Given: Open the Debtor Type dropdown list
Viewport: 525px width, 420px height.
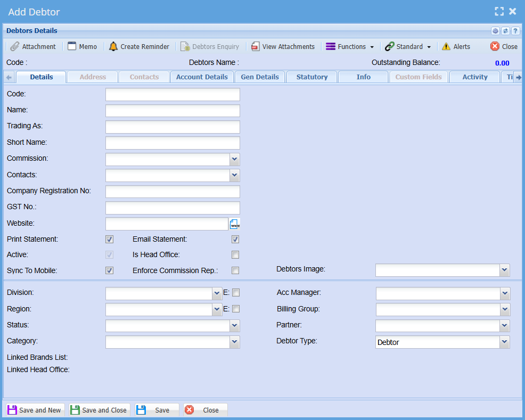Looking at the screenshot, I should point(505,342).
